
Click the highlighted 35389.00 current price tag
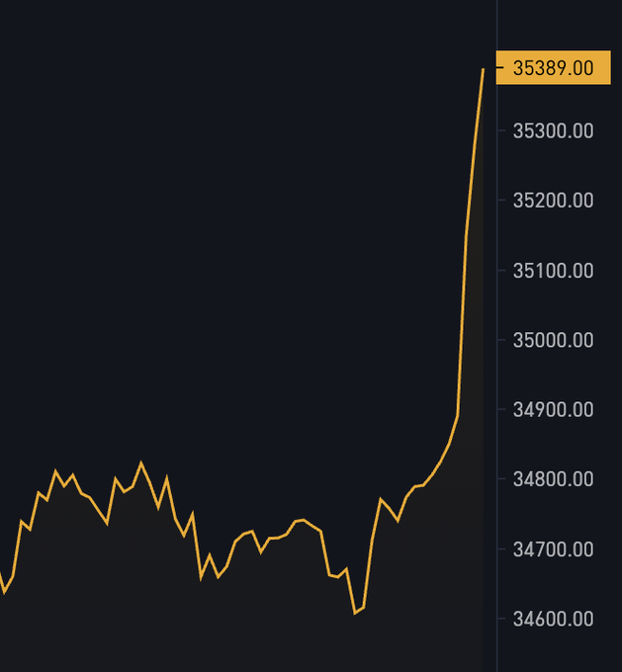[553, 67]
